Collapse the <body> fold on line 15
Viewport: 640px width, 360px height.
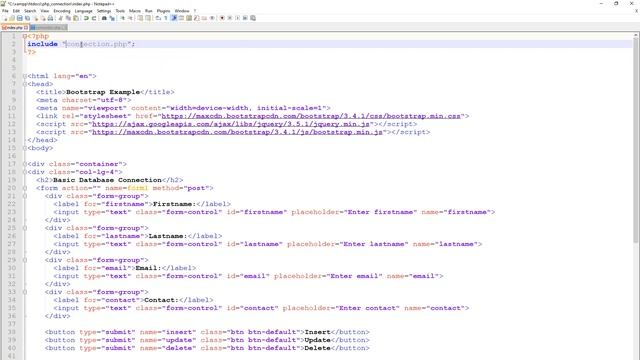(24, 148)
